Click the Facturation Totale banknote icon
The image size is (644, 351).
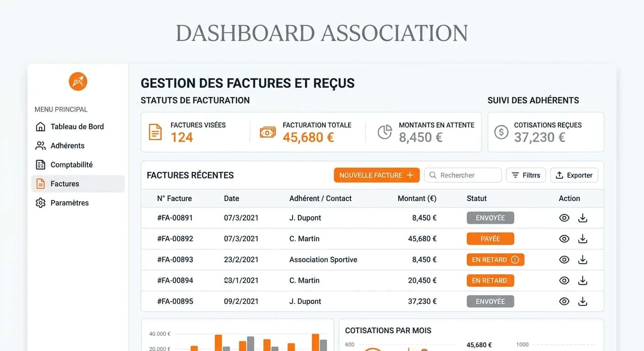pyautogui.click(x=268, y=132)
